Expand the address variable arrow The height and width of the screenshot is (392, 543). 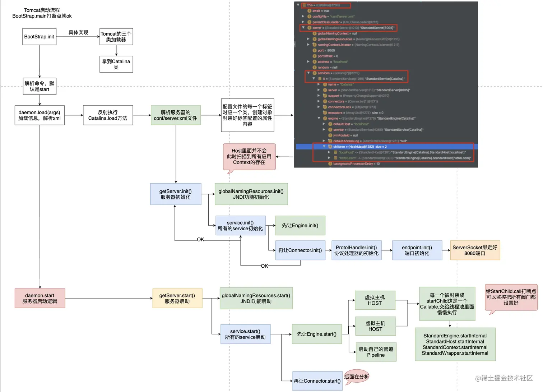click(x=308, y=61)
